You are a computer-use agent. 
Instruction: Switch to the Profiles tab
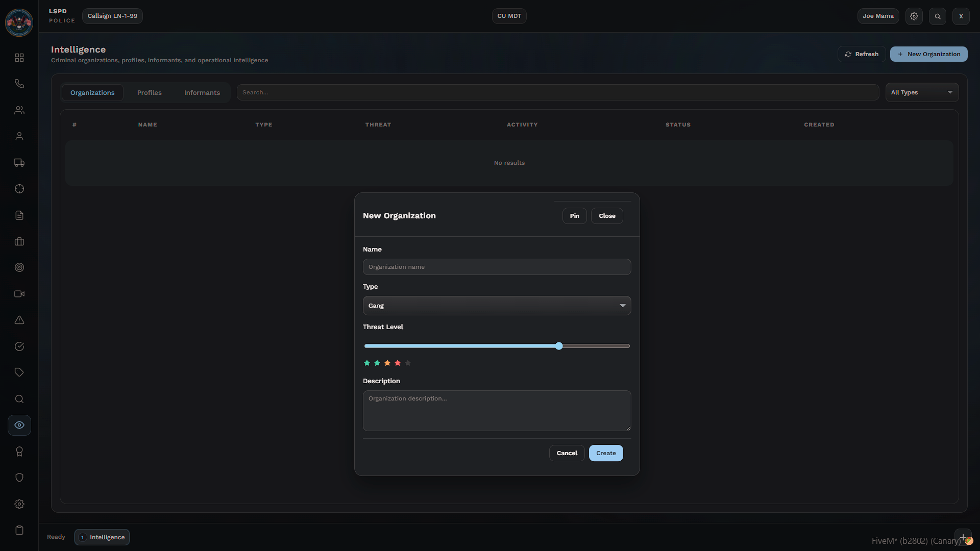(149, 93)
